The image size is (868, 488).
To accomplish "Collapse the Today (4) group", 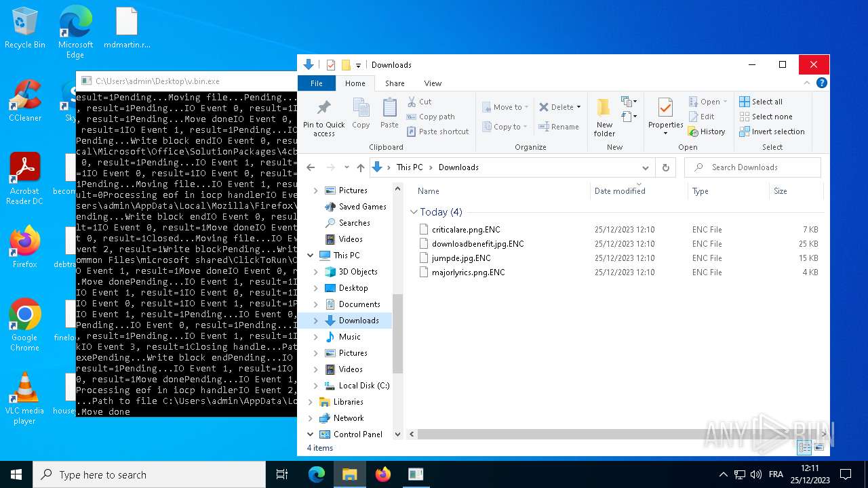I will click(414, 212).
